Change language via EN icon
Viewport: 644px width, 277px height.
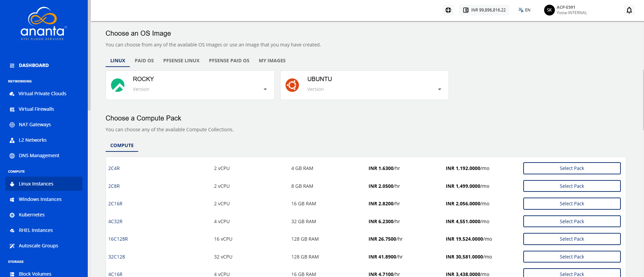pos(524,10)
